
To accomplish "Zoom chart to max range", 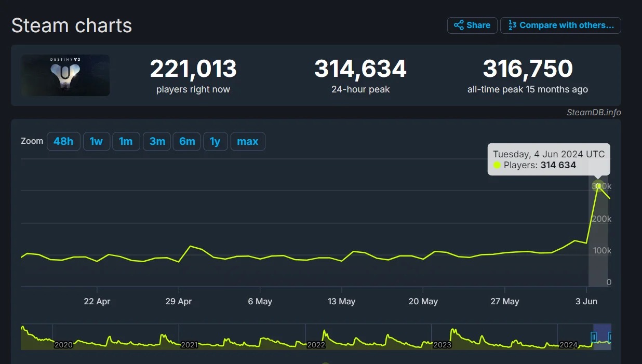I will tap(248, 141).
